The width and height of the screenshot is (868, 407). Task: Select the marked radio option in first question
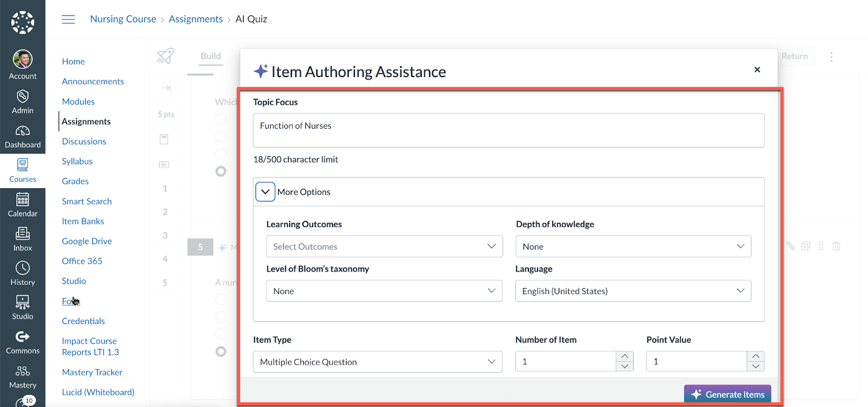(221, 171)
